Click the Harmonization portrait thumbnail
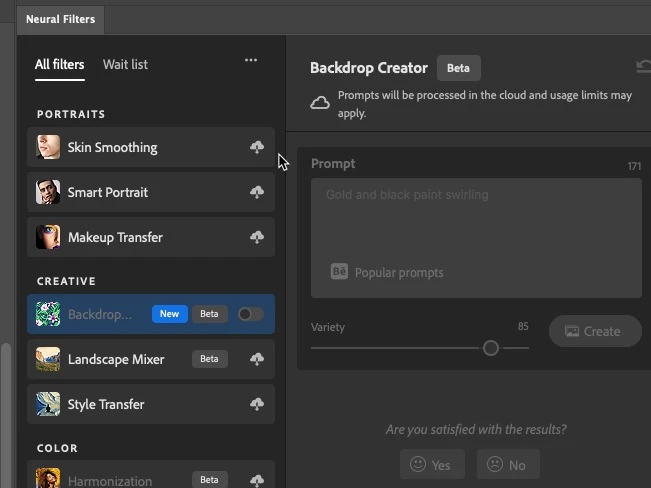 (x=48, y=478)
